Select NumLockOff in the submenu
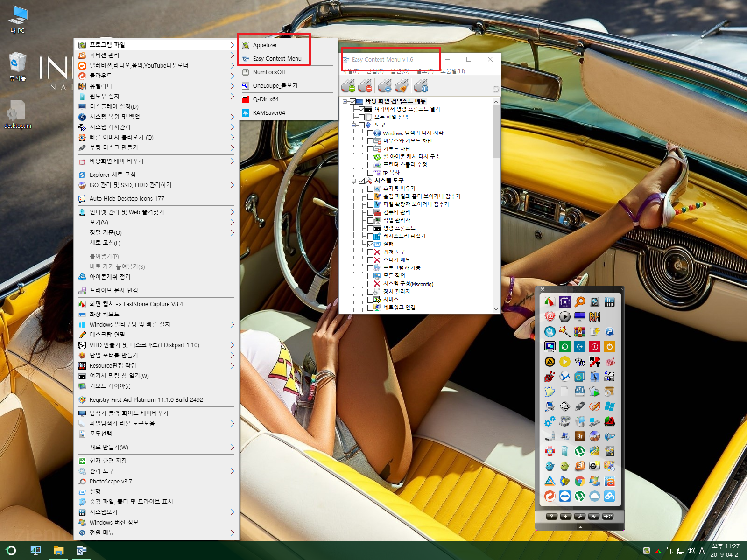Viewport: 747px width, 560px height. point(288,72)
